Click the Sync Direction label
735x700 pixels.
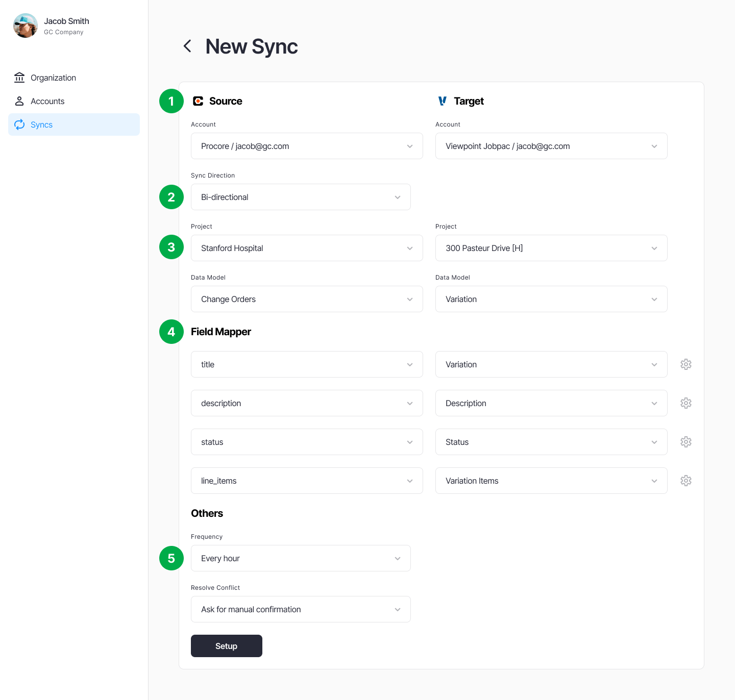point(213,176)
